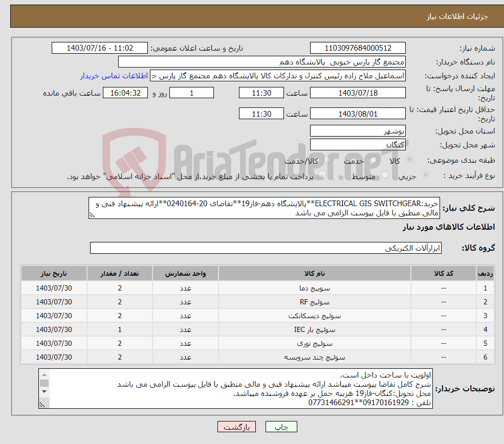The width and height of the screenshot is (504, 444).
Task: Click the response deadline date 1403/07/18
Action: [x=358, y=93]
